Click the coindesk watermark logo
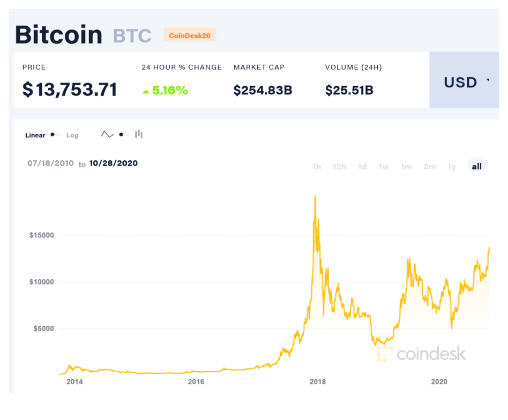Viewport: 508px width, 420px height. click(x=421, y=354)
